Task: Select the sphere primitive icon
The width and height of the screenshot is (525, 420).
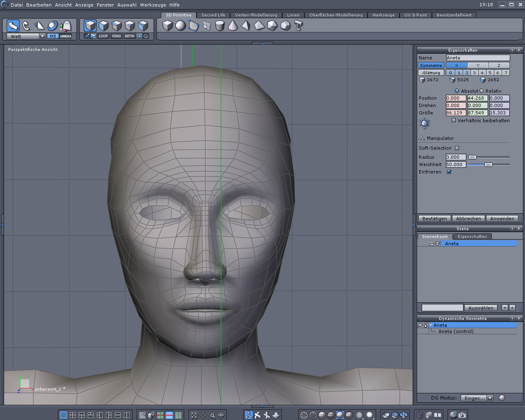Action: click(180, 26)
